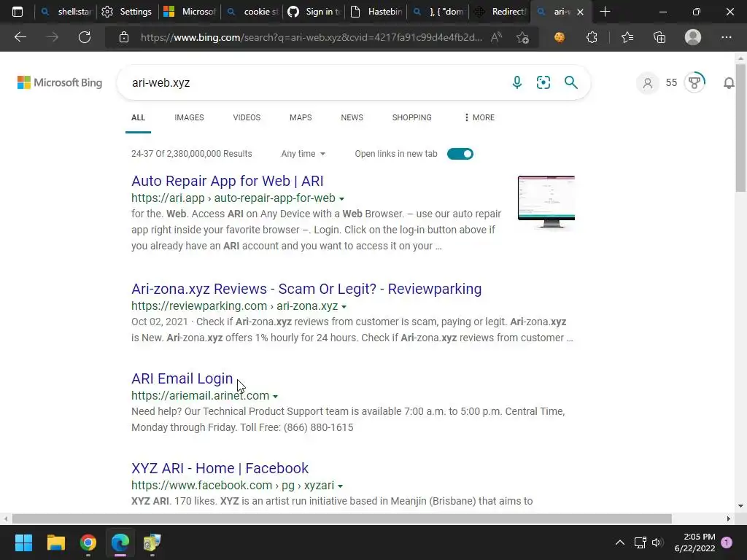747x560 pixels.
Task: Switch to the cookie search tab
Action: pos(252,12)
